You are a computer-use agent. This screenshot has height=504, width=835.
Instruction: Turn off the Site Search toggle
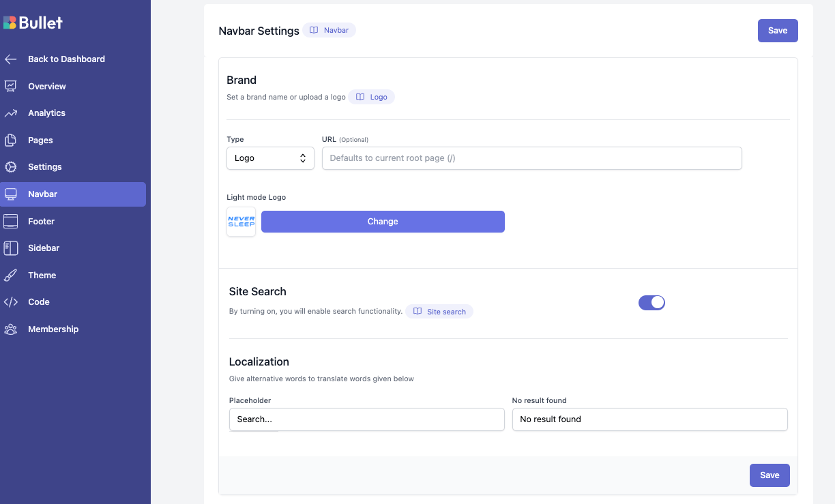651,302
